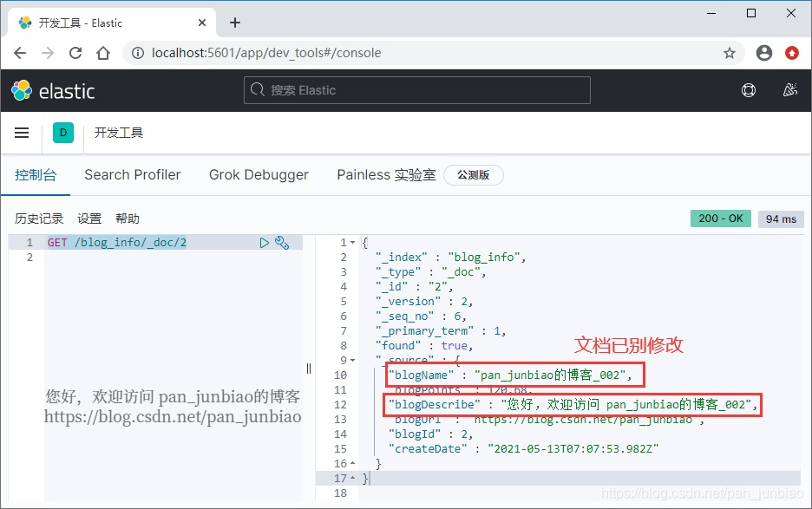The image size is (812, 509).
Task: Click the "blogId" : 2 line
Action: click(431, 434)
